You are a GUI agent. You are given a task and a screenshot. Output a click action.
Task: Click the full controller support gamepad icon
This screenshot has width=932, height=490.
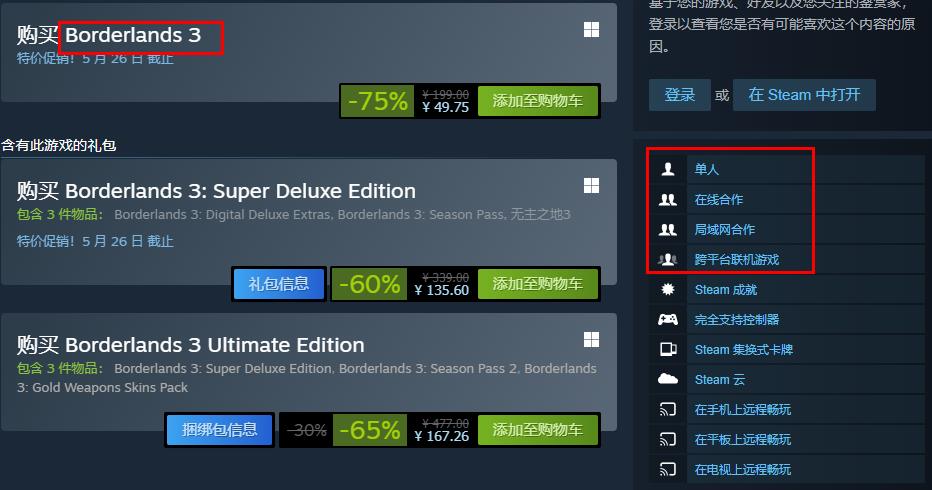point(667,319)
